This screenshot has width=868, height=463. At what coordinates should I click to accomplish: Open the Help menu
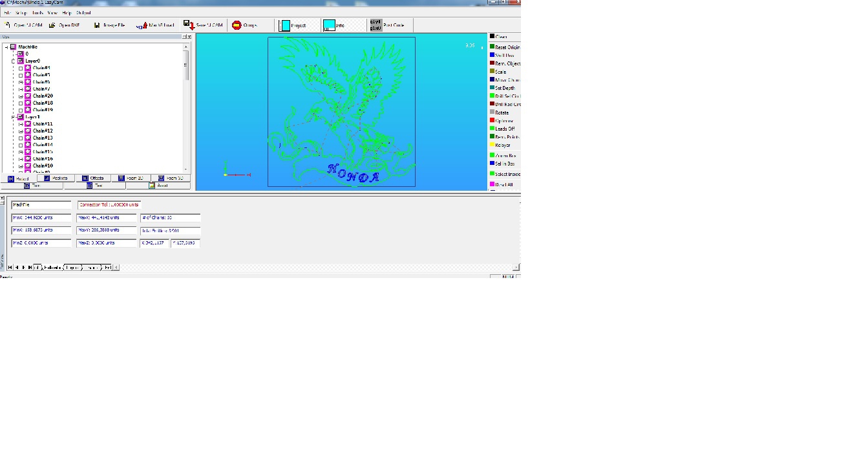point(67,13)
